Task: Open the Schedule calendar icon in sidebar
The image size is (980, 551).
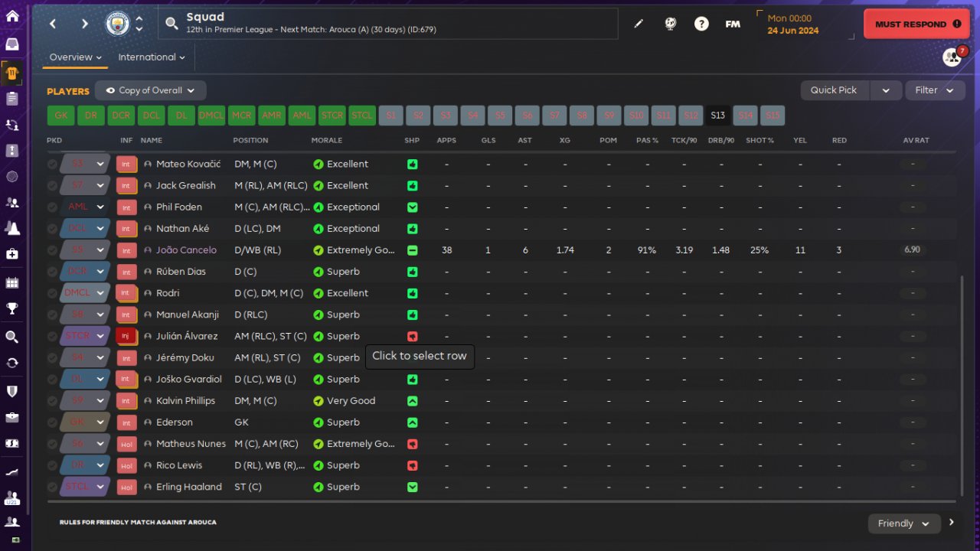Action: click(x=12, y=283)
